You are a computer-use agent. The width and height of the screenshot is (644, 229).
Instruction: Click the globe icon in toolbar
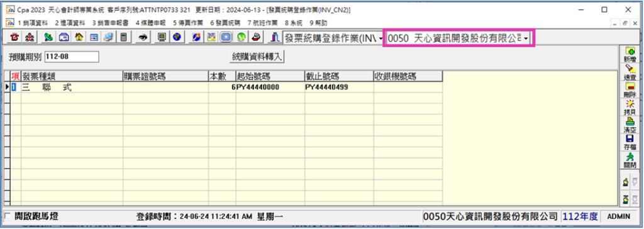pos(177,37)
